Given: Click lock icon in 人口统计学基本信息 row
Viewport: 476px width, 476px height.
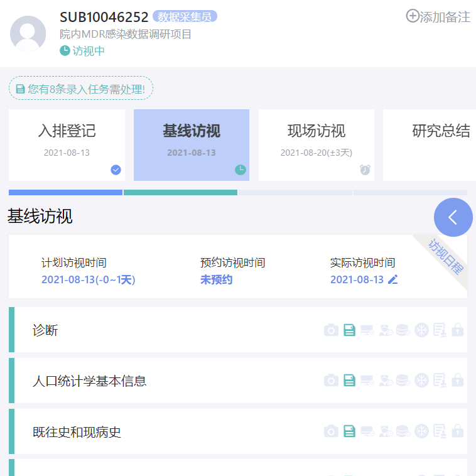Looking at the screenshot, I should [458, 381].
